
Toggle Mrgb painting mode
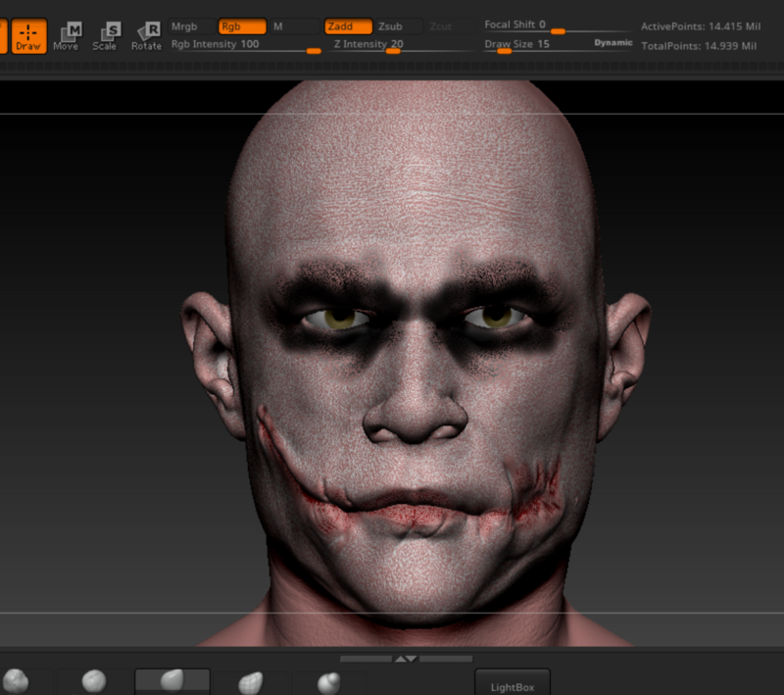tap(184, 26)
